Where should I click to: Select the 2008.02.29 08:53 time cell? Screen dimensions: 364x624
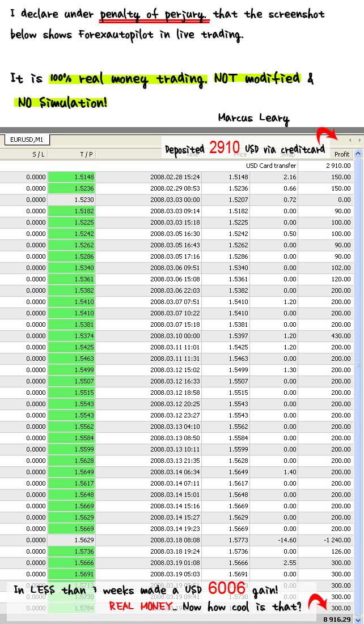(175, 188)
